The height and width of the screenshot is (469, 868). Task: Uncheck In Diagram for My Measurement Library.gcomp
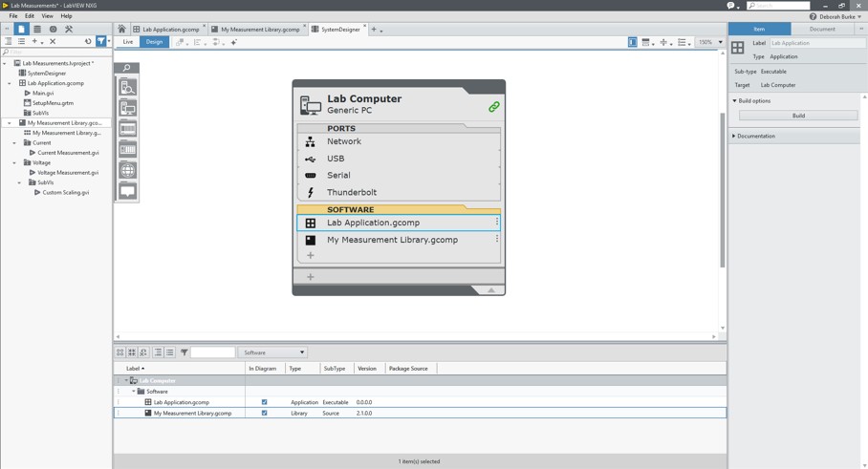click(264, 413)
